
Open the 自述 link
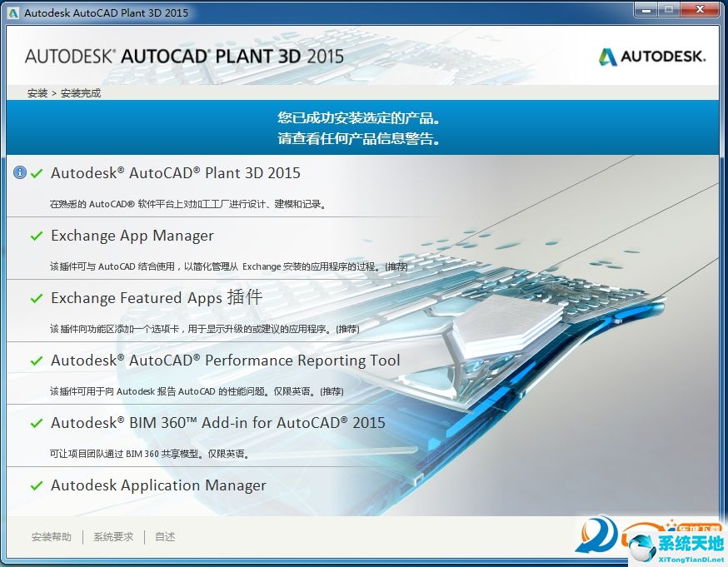[164, 537]
